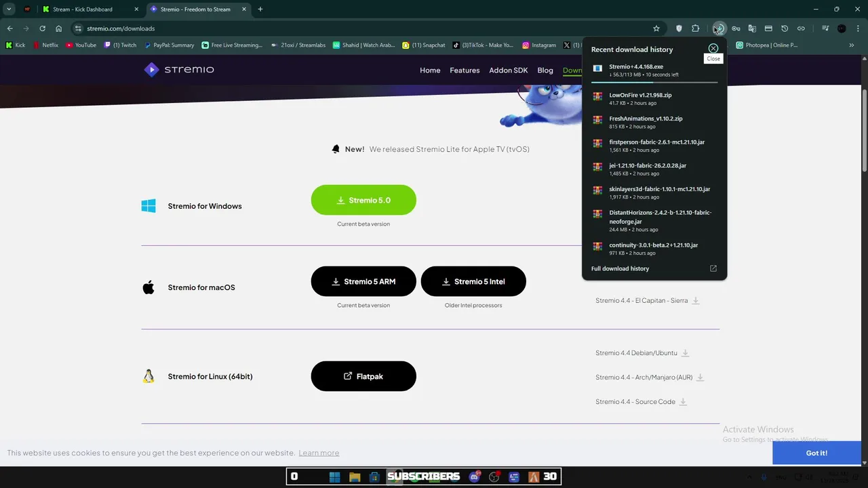Open the Netflix bookmark

click(46, 45)
